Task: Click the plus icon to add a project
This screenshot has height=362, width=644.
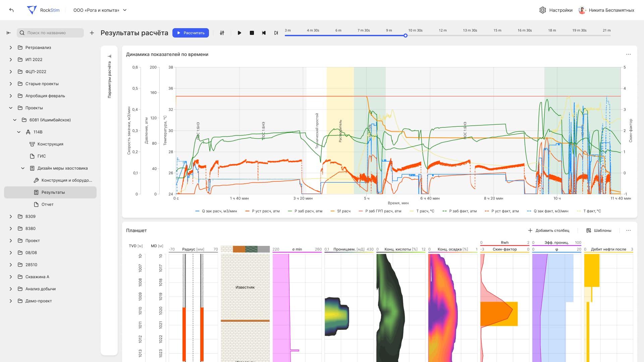Action: pyautogui.click(x=92, y=33)
